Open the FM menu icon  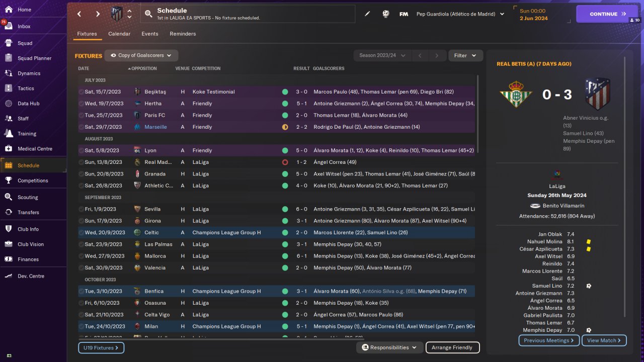point(404,14)
